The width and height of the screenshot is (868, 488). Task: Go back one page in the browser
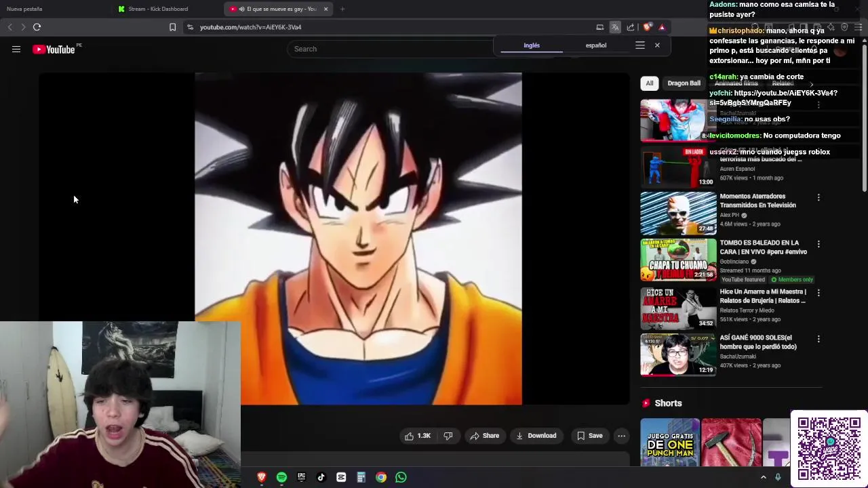(9, 27)
